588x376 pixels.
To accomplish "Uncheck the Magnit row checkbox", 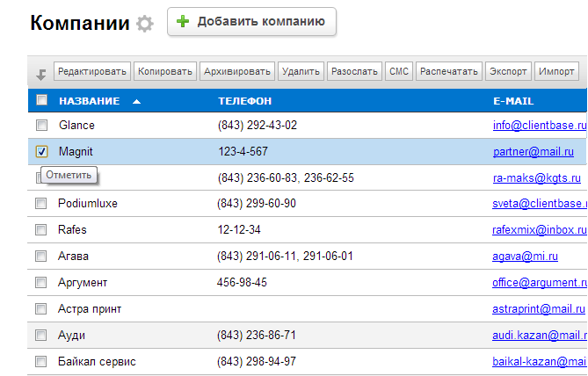I will pyautogui.click(x=41, y=151).
